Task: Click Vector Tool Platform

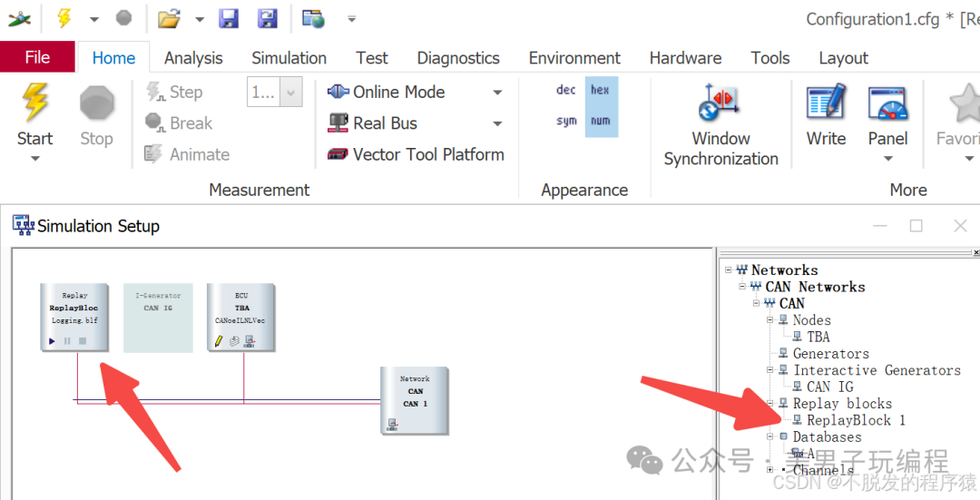Action: tap(416, 153)
